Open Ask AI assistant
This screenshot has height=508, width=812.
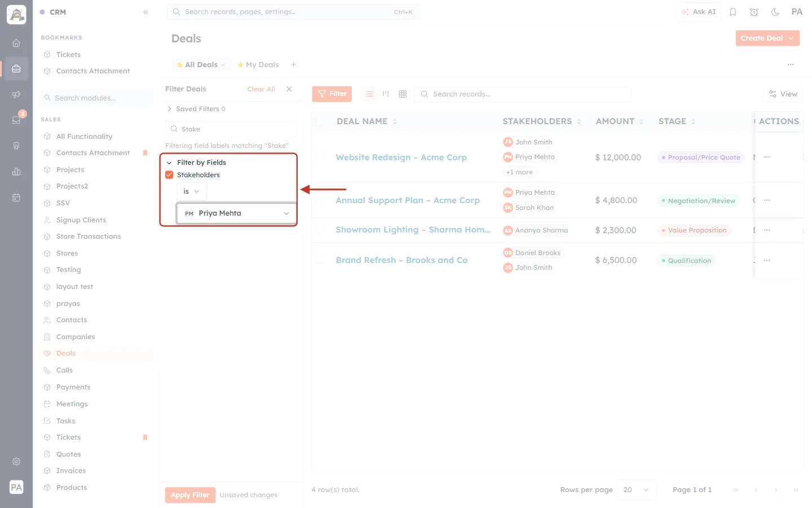coord(698,12)
